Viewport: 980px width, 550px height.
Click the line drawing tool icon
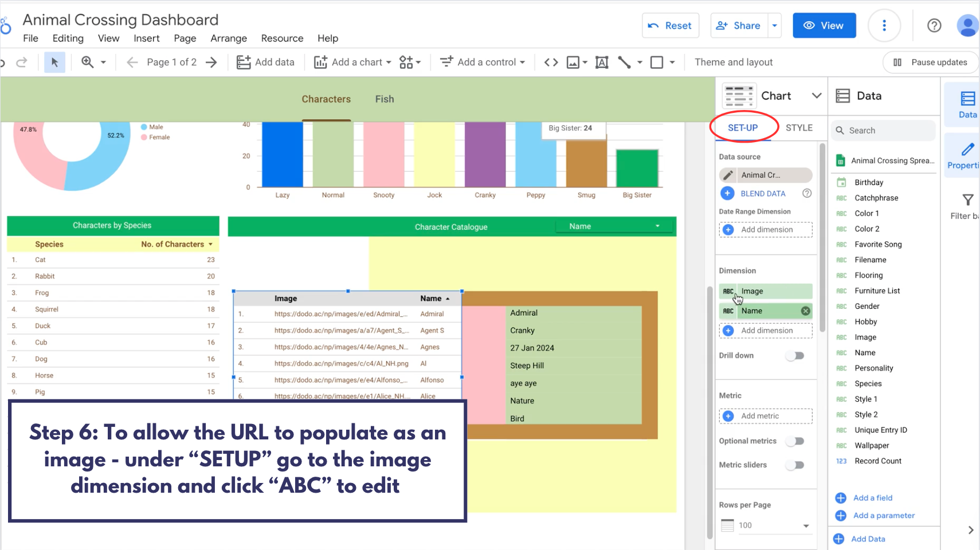(x=624, y=62)
